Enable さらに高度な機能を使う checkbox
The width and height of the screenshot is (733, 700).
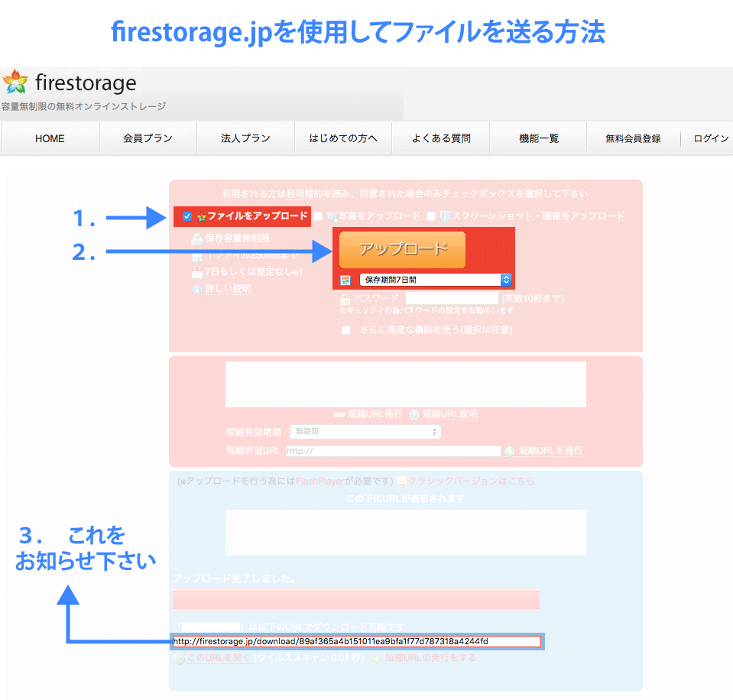click(346, 330)
